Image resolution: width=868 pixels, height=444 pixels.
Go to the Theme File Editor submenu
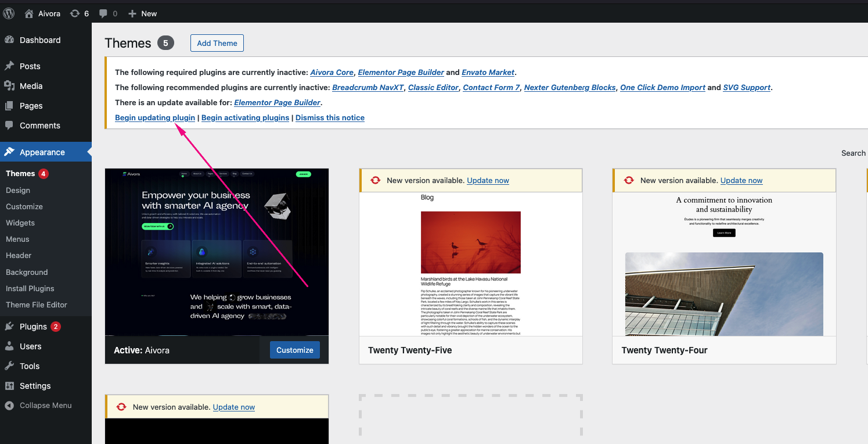point(37,305)
